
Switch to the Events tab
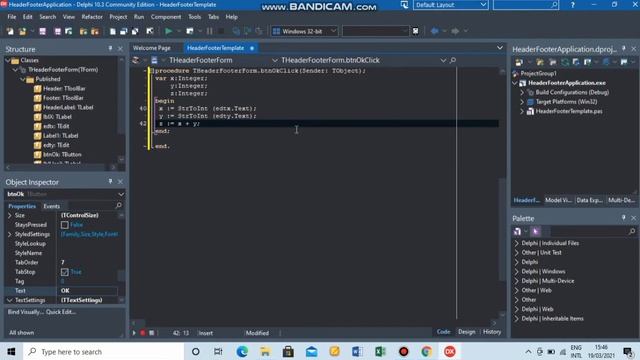click(51, 206)
